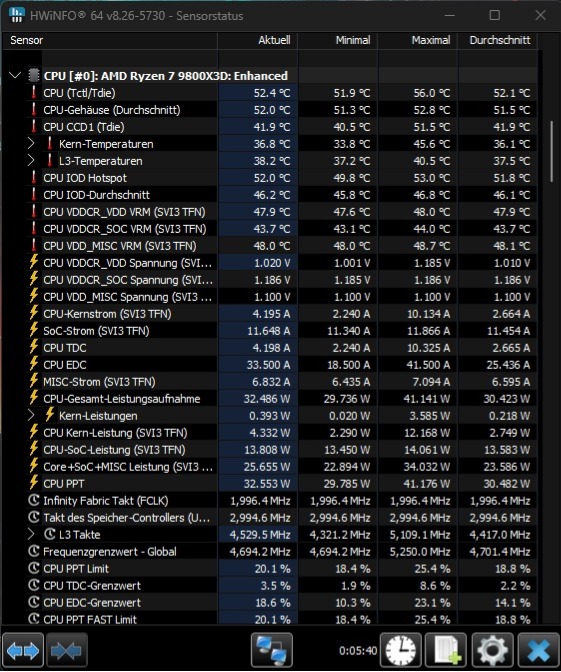Click the vertical scrollbar thumb

click(x=552, y=152)
